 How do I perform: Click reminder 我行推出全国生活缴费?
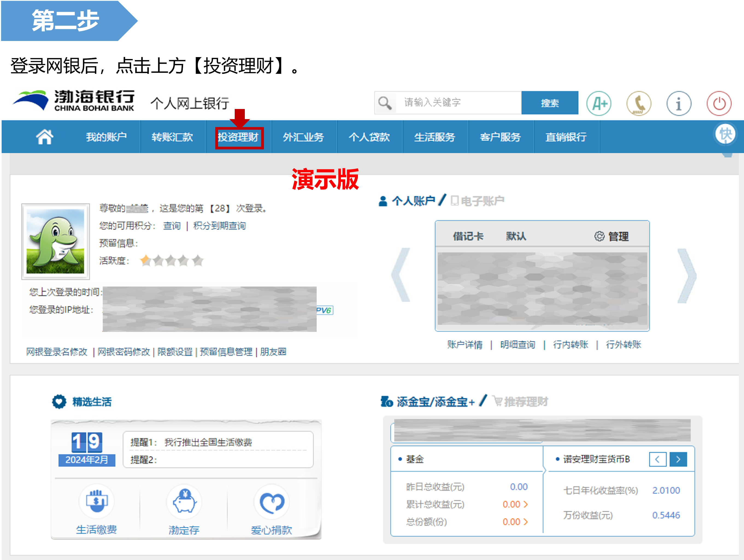(208, 442)
